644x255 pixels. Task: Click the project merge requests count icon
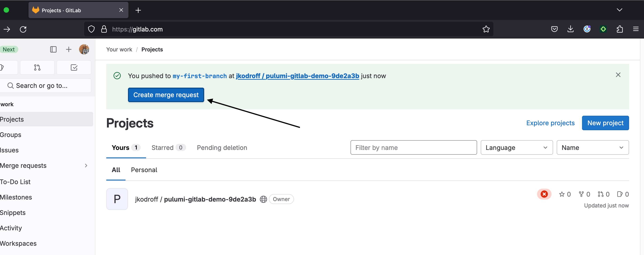(x=601, y=194)
